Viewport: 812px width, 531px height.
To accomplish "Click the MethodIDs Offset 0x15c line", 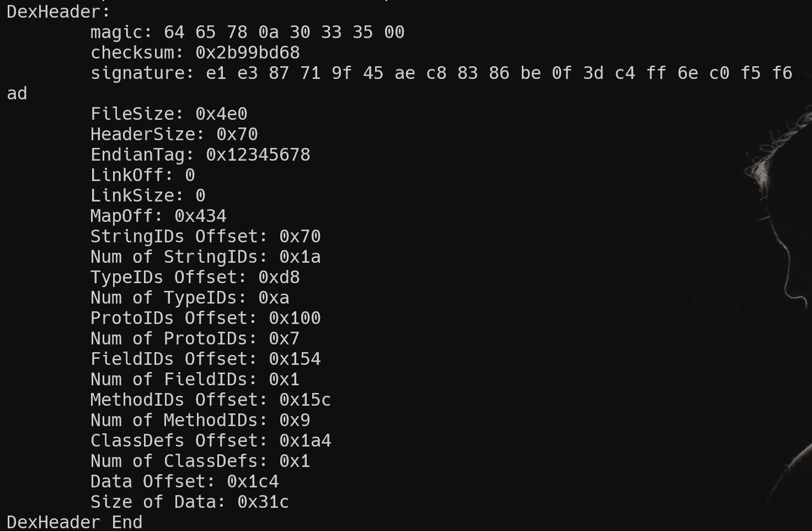I will (211, 400).
